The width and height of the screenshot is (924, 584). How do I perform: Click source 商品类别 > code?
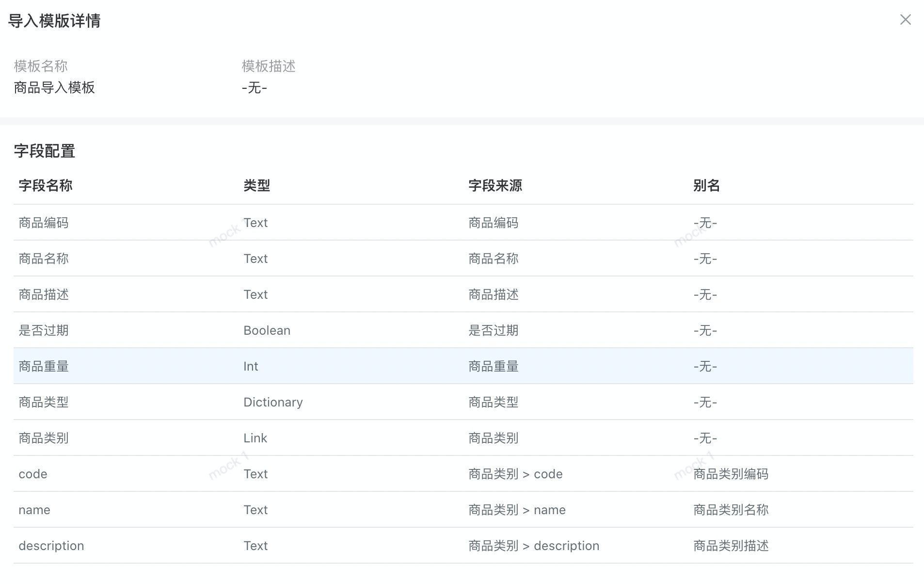[515, 474]
